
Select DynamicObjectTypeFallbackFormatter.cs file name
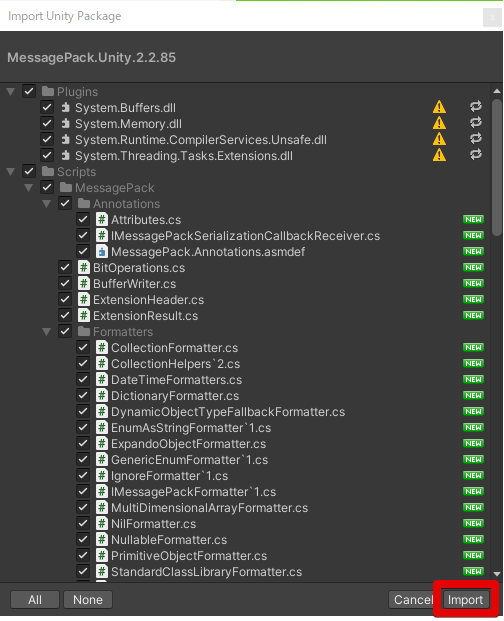[x=228, y=411]
